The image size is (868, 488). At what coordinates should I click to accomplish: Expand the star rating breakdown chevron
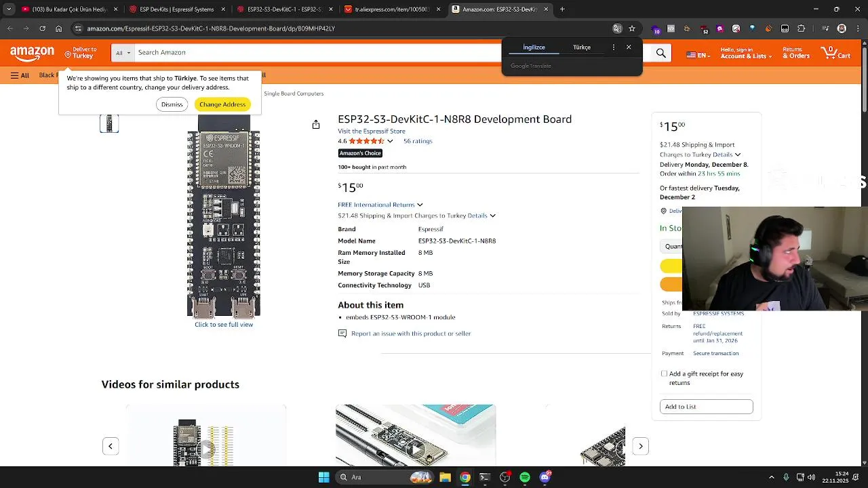pos(390,141)
